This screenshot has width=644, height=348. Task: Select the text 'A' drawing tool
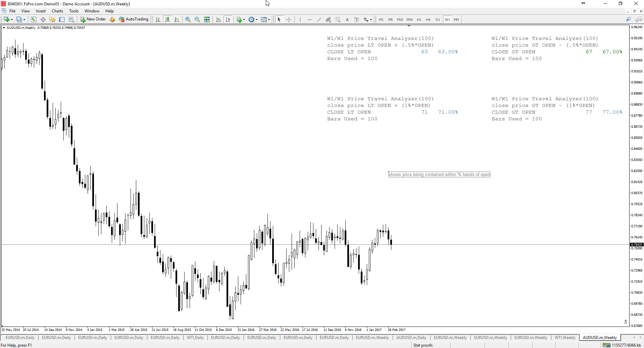click(x=347, y=19)
